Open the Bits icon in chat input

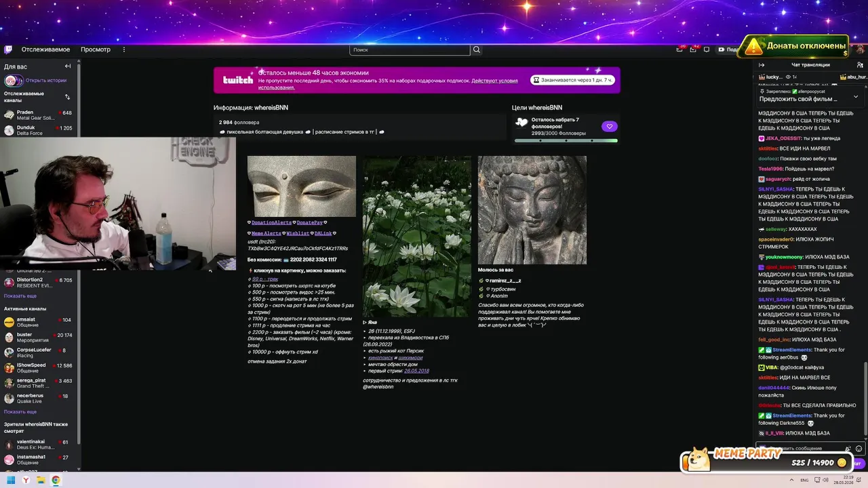pyautogui.click(x=848, y=449)
